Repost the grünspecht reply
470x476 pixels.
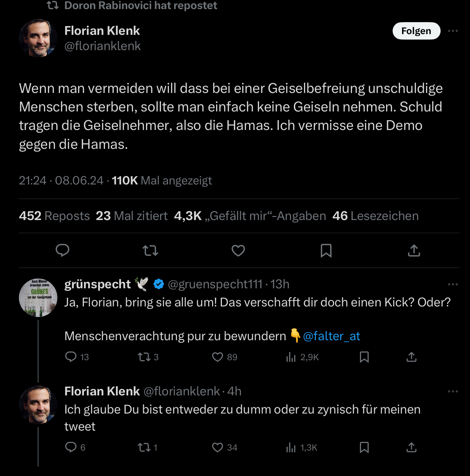(x=144, y=357)
